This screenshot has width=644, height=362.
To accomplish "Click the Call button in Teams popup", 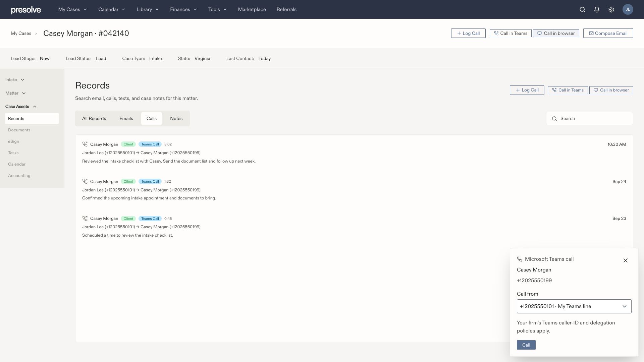I will [526, 345].
